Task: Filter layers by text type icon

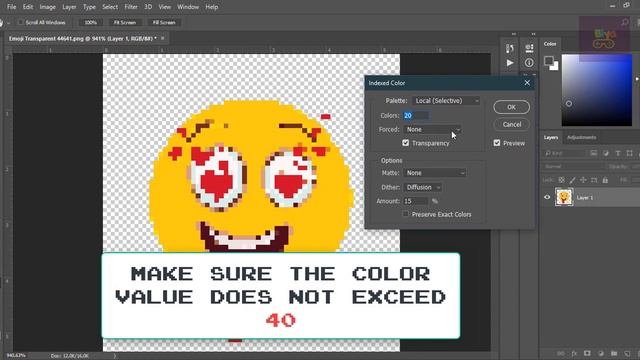Action: coord(618,153)
